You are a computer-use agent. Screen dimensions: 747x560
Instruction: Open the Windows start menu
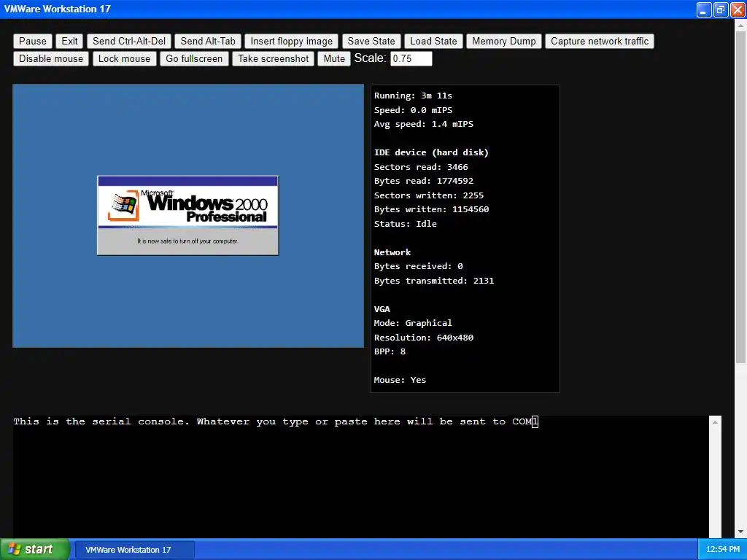tap(35, 549)
